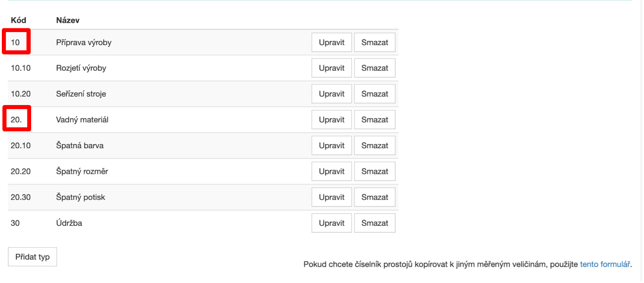The image size is (644, 283).
Task: Edit the Příprava výroby row
Action: pos(331,42)
